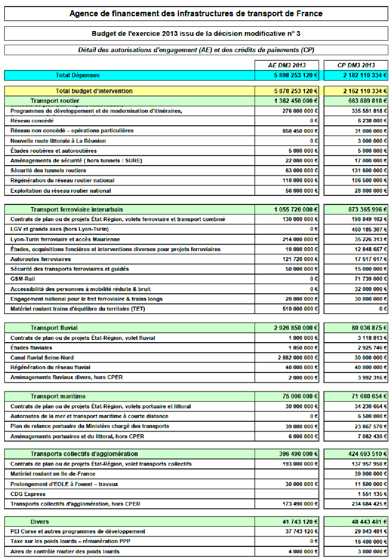This screenshot has height=560, width=392.
Task: Click the 'Réseau concédé' row label
Action: (x=32, y=121)
